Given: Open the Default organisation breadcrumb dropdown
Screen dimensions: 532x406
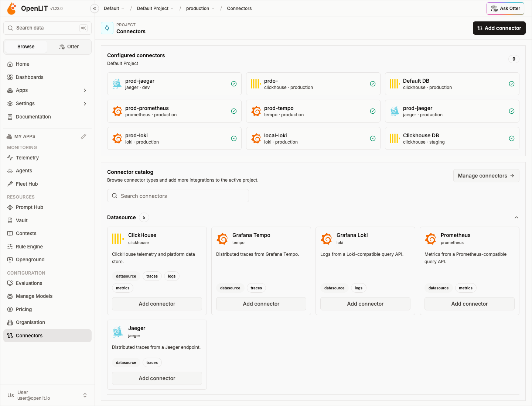Looking at the screenshot, I should tap(114, 8).
